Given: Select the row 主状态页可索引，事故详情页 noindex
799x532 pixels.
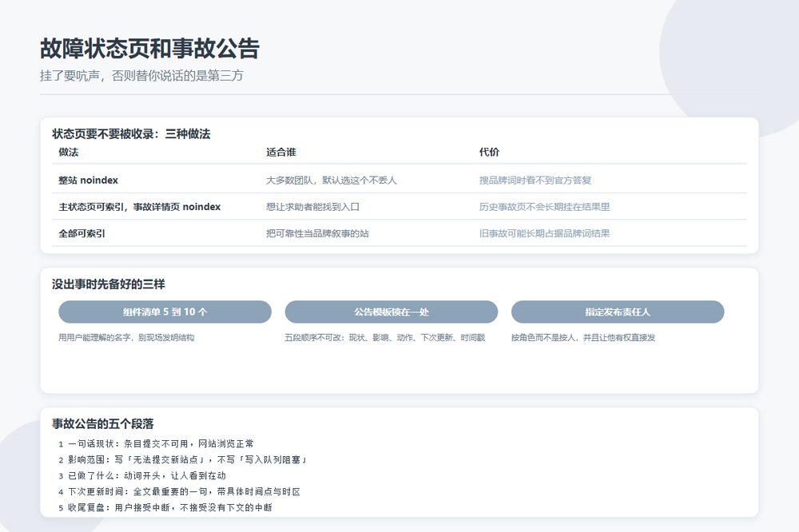Looking at the screenshot, I should (399, 207).
